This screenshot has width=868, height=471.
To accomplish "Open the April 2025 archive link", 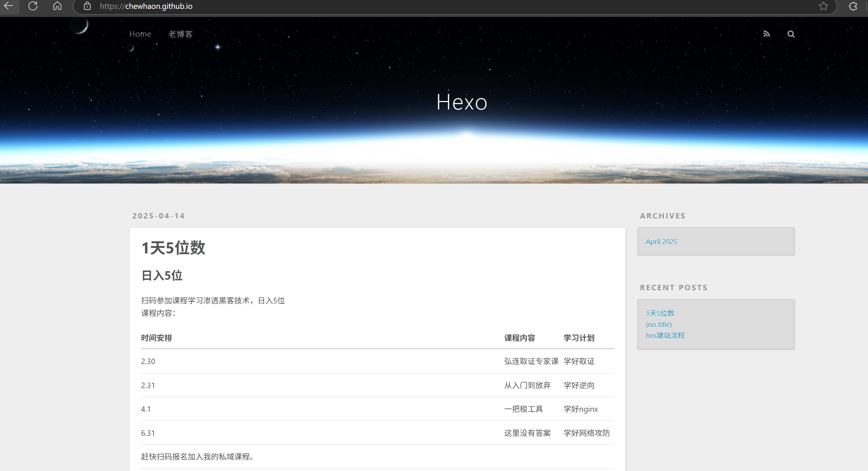I will [x=661, y=242].
